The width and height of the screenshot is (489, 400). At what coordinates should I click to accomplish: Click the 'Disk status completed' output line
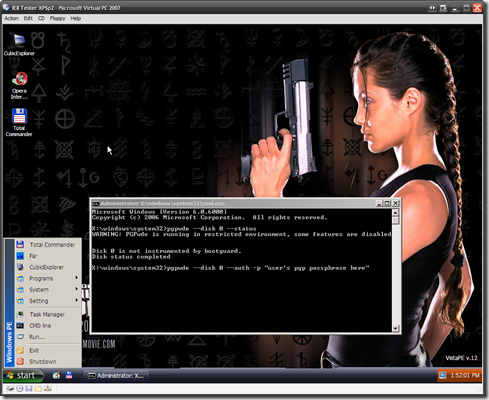coord(131,257)
